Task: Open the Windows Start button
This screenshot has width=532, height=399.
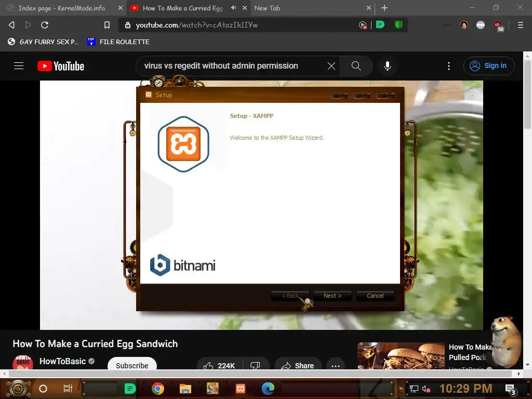Action: [x=18, y=389]
